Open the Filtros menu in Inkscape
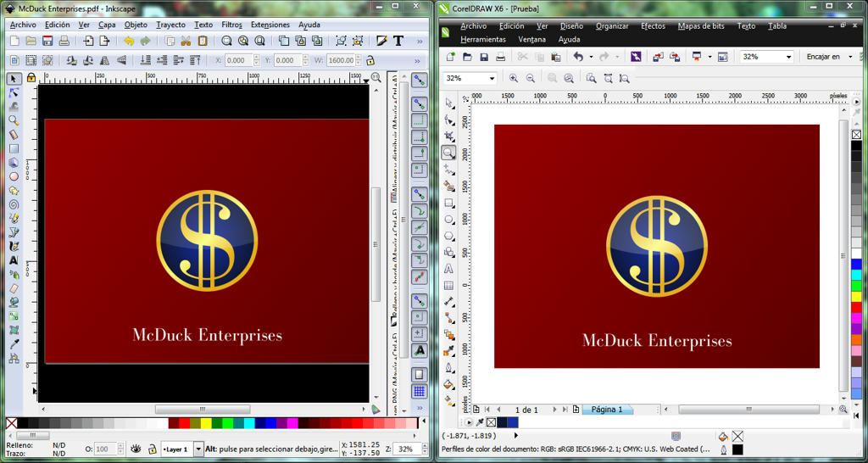The image size is (868, 463). (232, 25)
